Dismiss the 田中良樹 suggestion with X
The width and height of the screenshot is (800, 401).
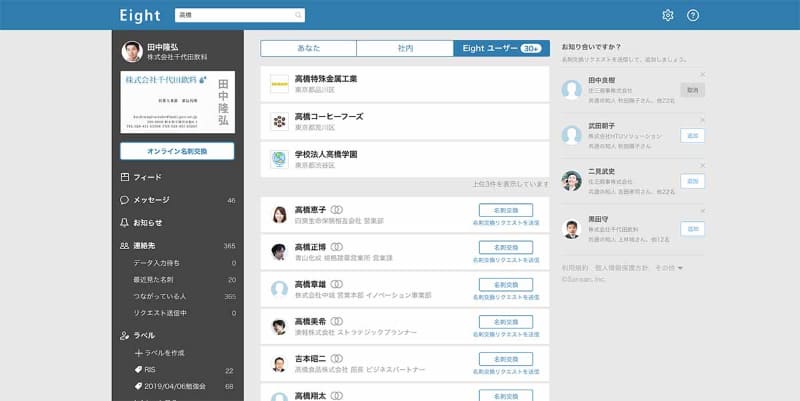703,74
